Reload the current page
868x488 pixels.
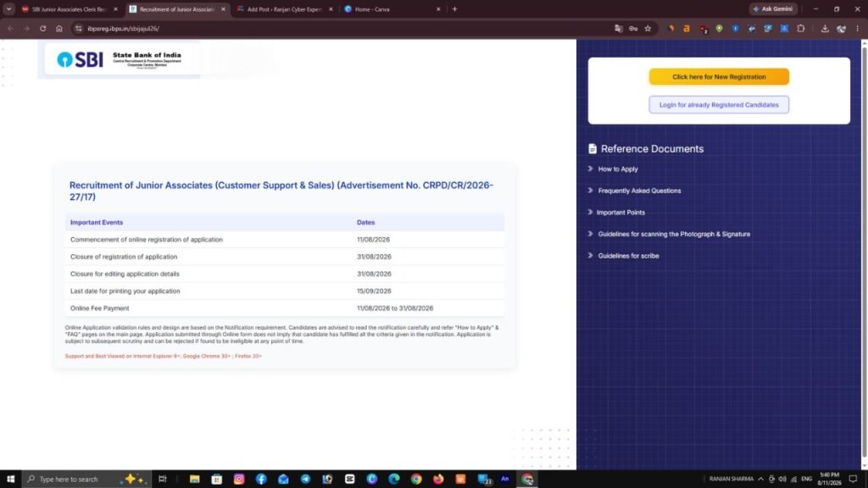(42, 28)
